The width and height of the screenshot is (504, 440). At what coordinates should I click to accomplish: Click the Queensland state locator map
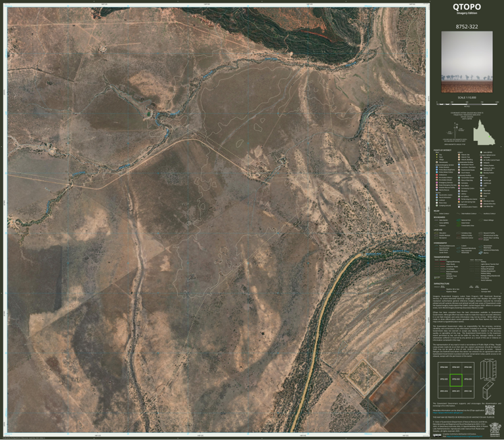coord(484,132)
